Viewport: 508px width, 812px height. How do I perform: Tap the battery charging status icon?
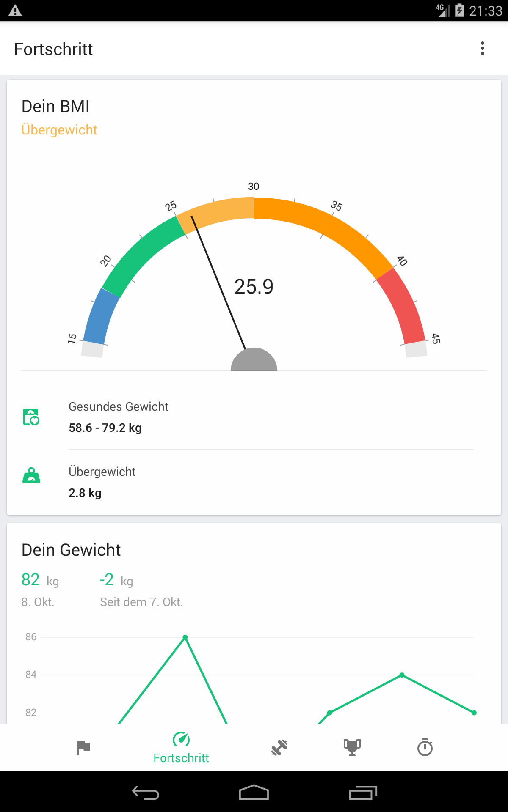coord(459,11)
